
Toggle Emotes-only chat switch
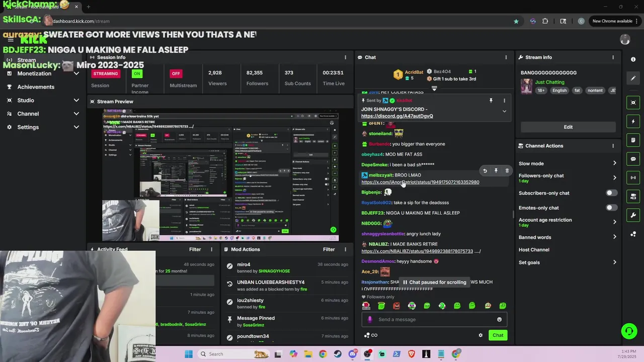(611, 208)
